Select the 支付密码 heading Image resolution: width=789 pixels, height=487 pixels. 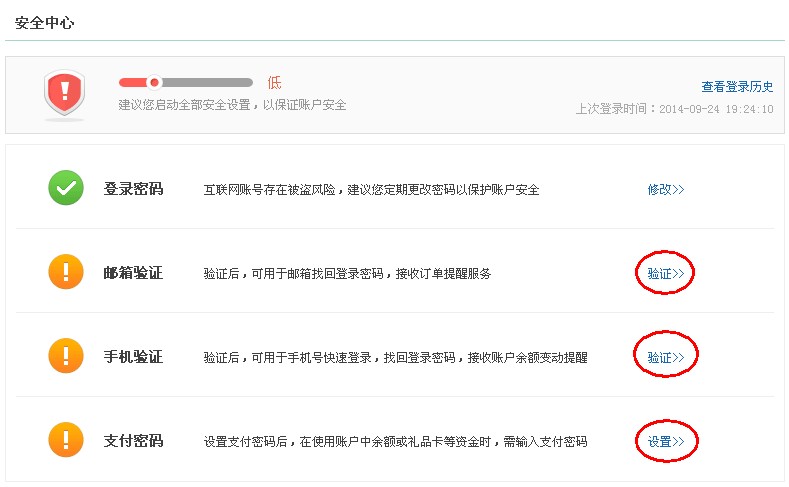(133, 441)
